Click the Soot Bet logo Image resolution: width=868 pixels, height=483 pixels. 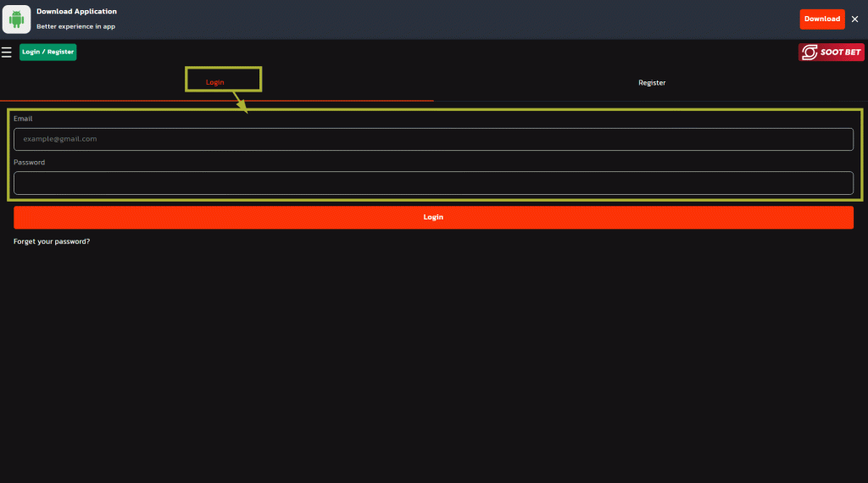(x=831, y=53)
